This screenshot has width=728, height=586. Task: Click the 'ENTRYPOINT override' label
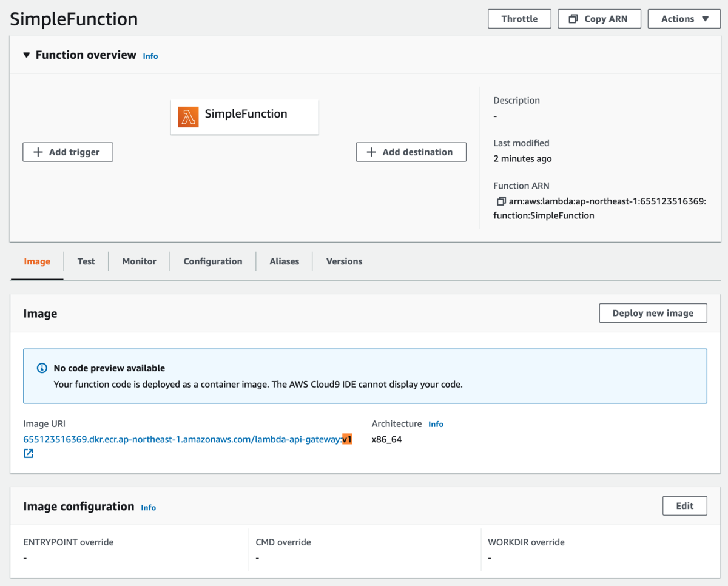(69, 542)
